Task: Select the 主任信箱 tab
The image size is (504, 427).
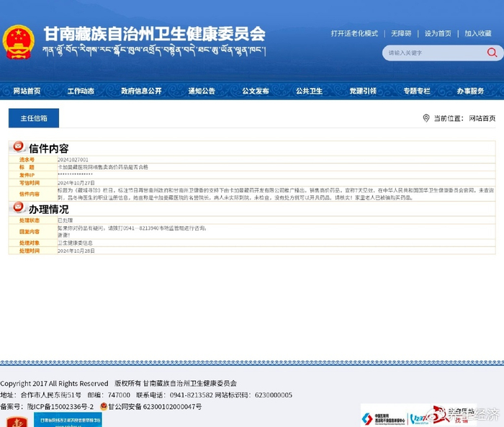Action: [x=34, y=118]
